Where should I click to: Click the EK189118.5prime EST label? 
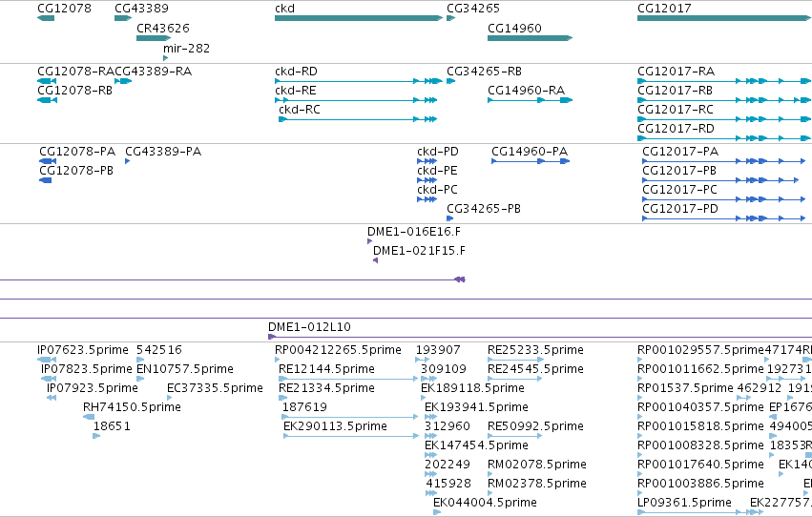tap(473, 388)
